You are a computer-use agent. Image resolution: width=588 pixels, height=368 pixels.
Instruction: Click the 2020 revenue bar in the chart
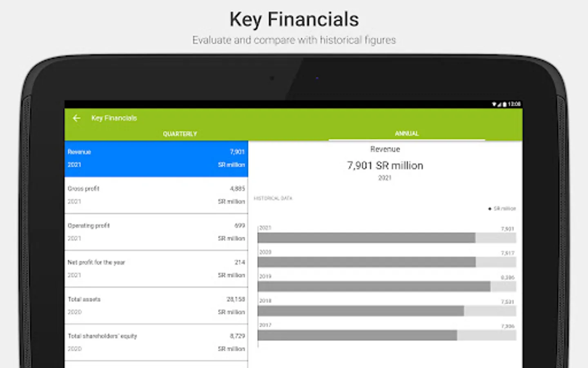(367, 262)
